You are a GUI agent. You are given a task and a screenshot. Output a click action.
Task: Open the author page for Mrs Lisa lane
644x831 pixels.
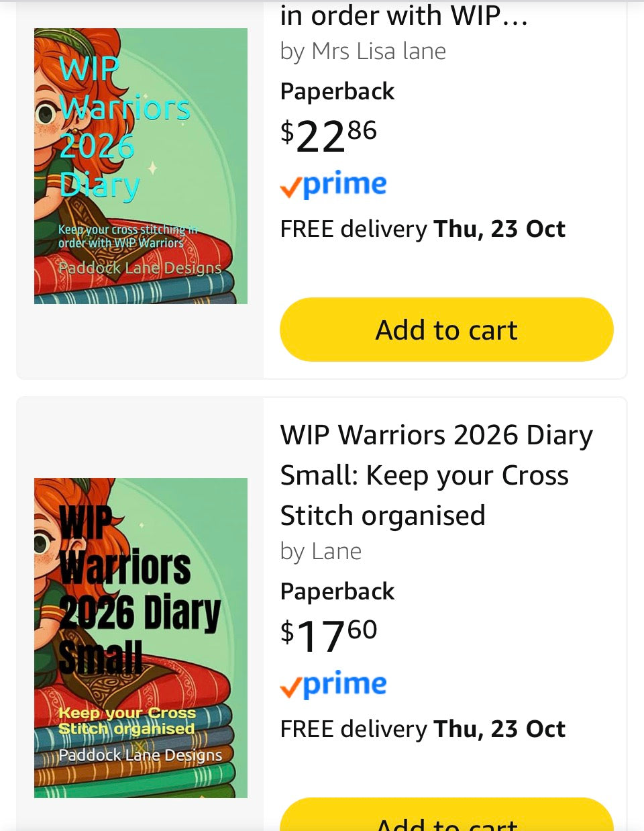click(x=362, y=51)
